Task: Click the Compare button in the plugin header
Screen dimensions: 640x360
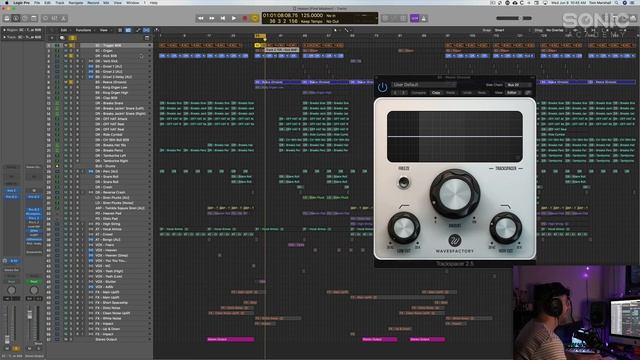Action: pos(418,93)
